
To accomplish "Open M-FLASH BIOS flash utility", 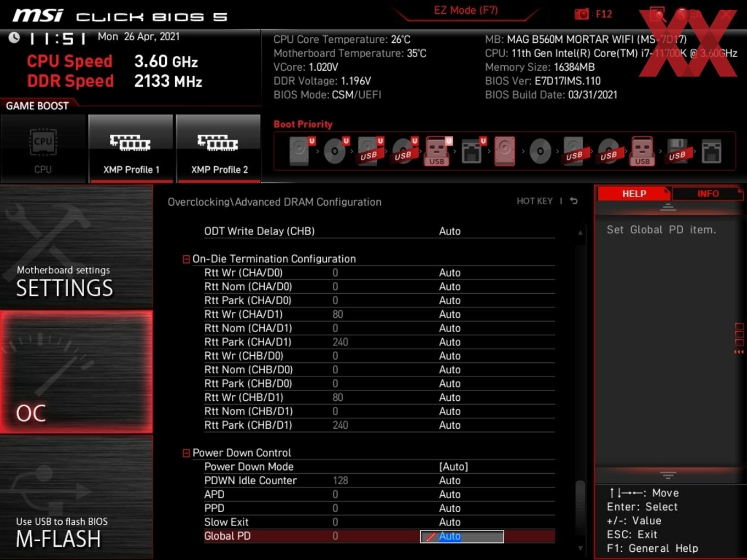I will (76, 497).
